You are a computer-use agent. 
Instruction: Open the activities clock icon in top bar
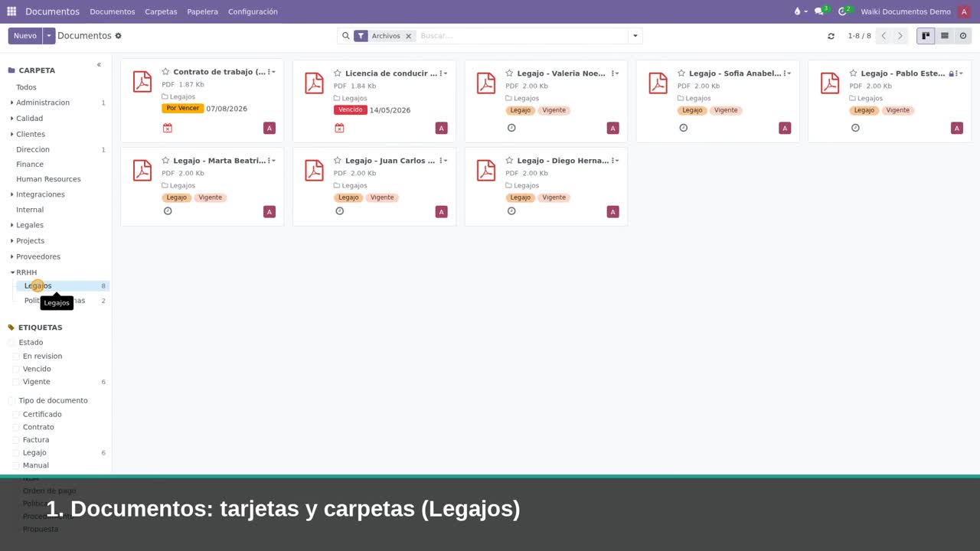(842, 11)
